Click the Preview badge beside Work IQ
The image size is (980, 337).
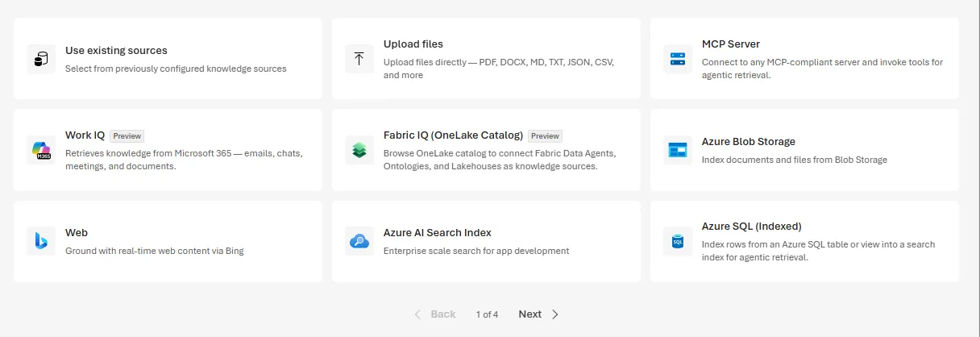127,136
